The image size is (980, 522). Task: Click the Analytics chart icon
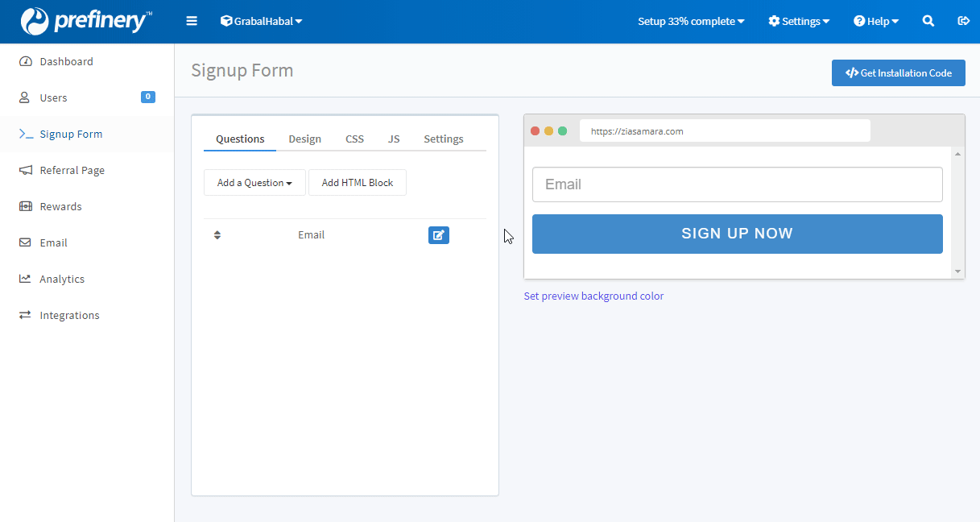tap(24, 279)
